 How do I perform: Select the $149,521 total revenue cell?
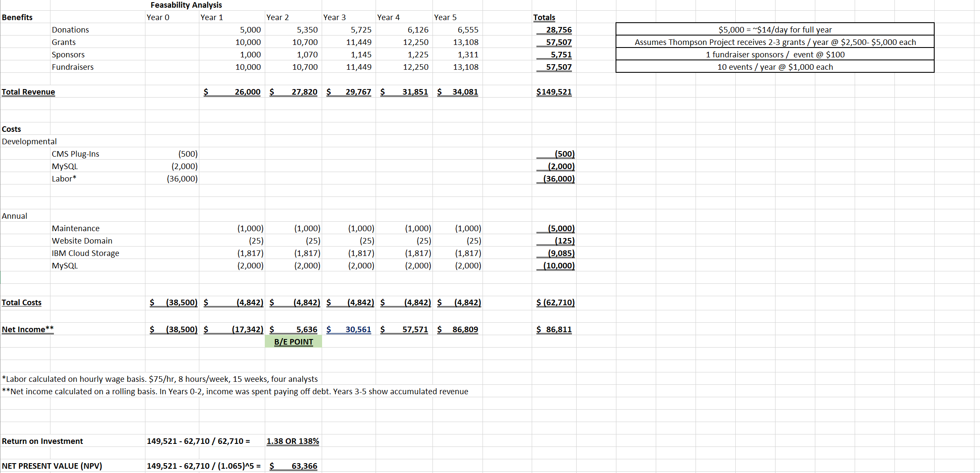(554, 92)
